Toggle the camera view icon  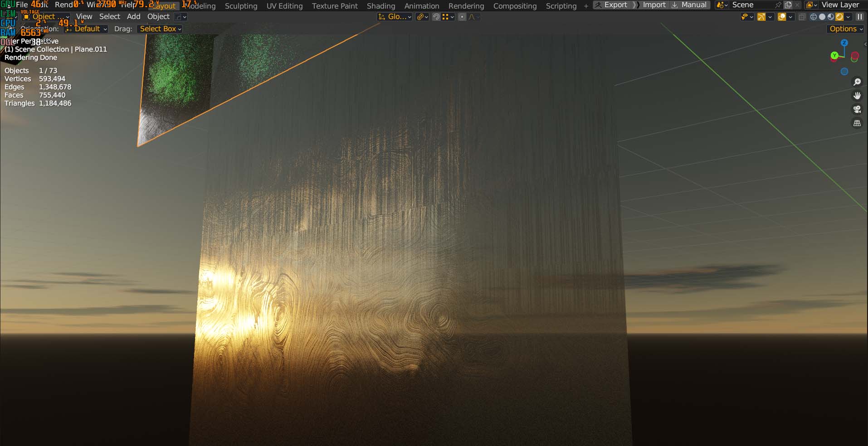[x=857, y=109]
